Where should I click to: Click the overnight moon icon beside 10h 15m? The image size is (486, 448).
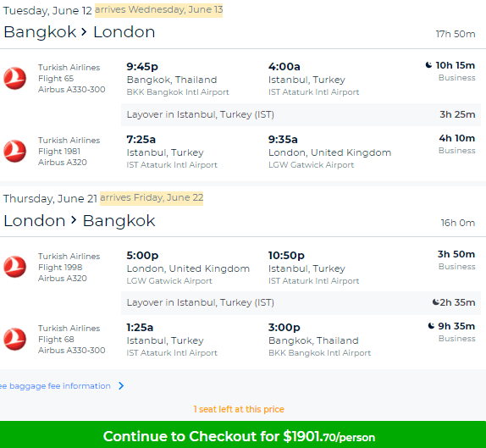pyautogui.click(x=428, y=65)
